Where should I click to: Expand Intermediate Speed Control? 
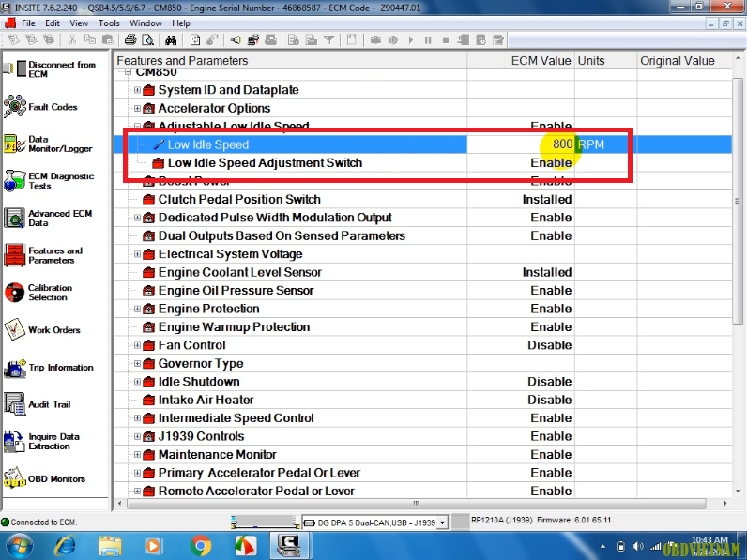tap(137, 418)
